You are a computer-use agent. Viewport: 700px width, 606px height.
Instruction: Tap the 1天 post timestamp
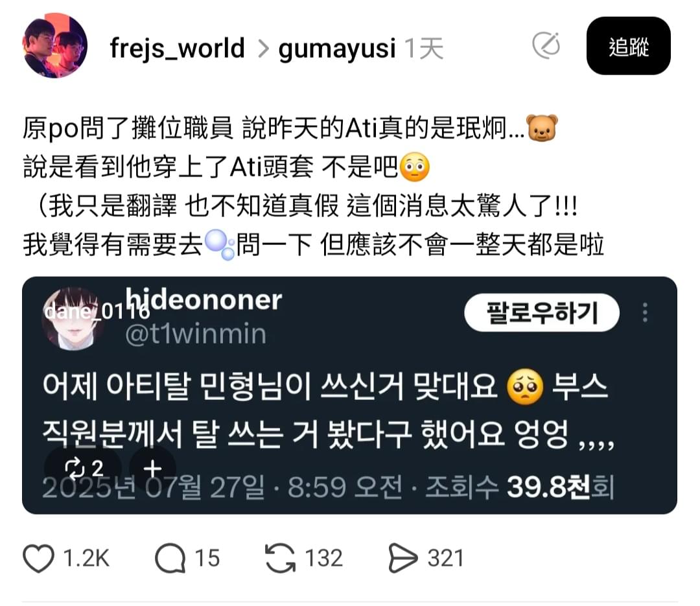coord(424,48)
